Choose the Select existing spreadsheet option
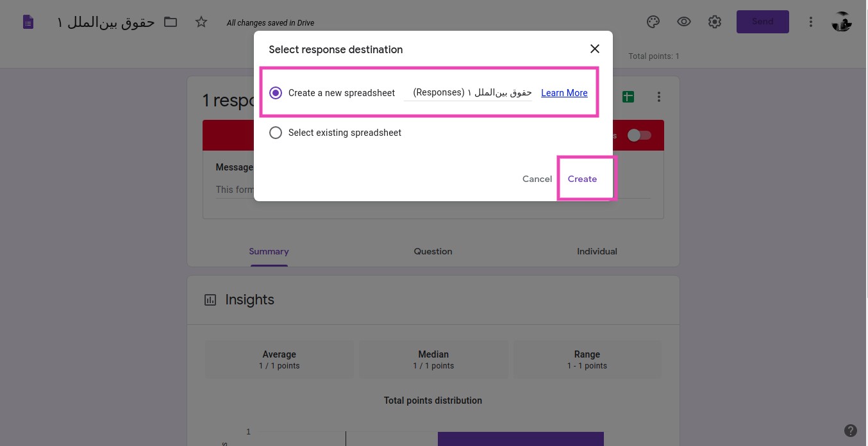Image resolution: width=868 pixels, height=446 pixels. tap(276, 133)
